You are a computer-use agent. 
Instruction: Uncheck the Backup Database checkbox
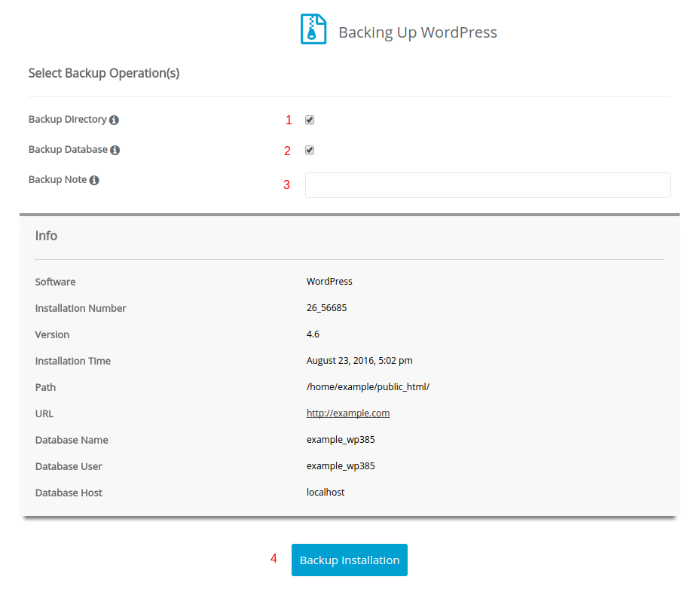pos(310,150)
